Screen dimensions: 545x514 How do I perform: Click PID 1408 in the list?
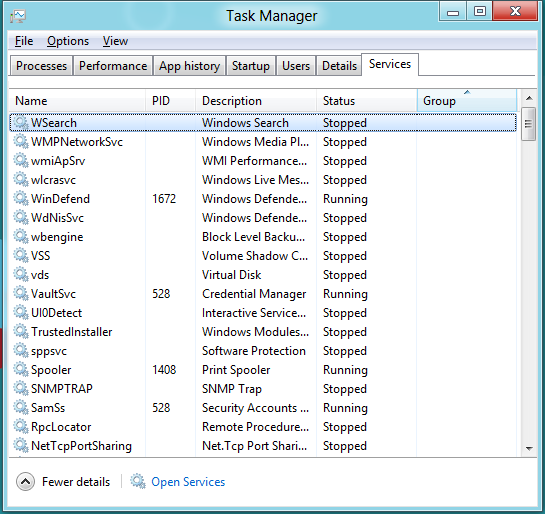[x=164, y=370]
